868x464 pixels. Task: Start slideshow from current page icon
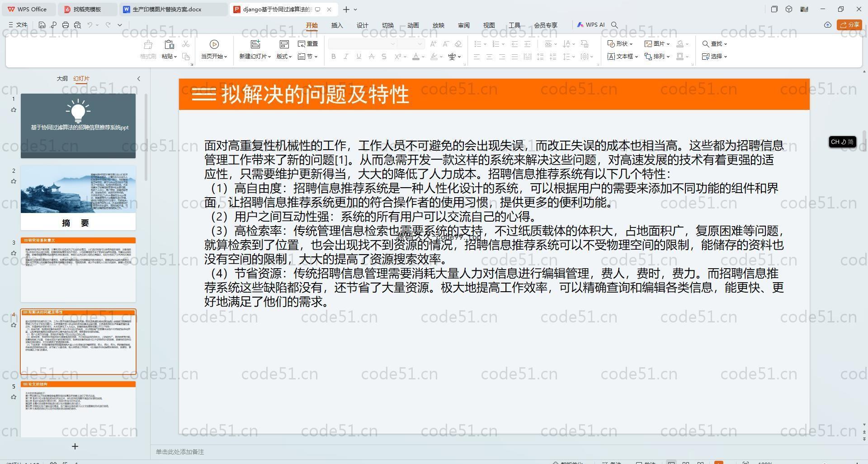coord(214,44)
